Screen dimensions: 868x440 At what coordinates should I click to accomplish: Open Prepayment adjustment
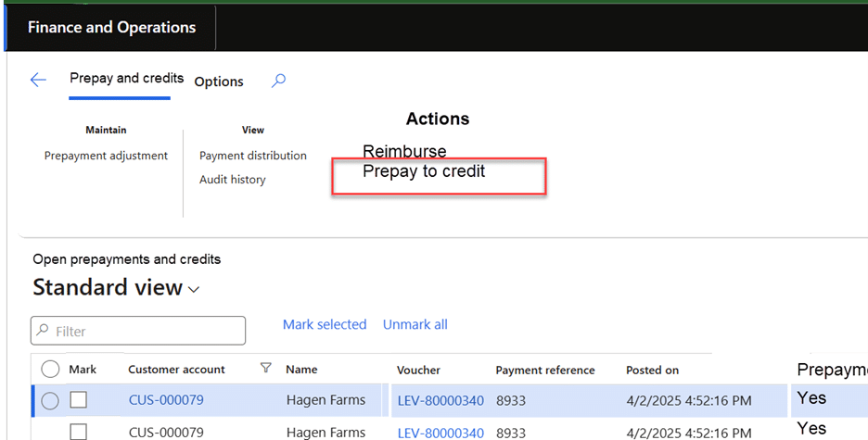click(106, 156)
